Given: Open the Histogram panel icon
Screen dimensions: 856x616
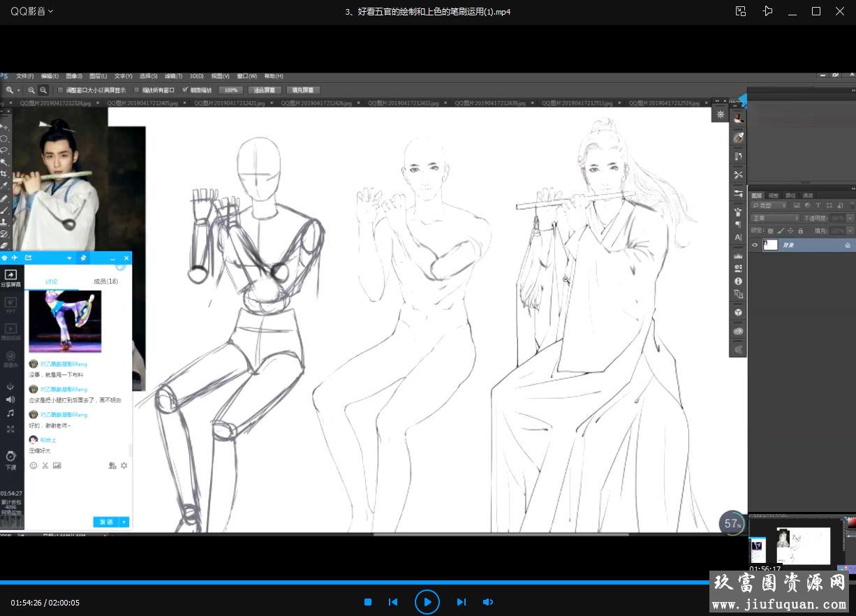Looking at the screenshot, I should click(738, 256).
